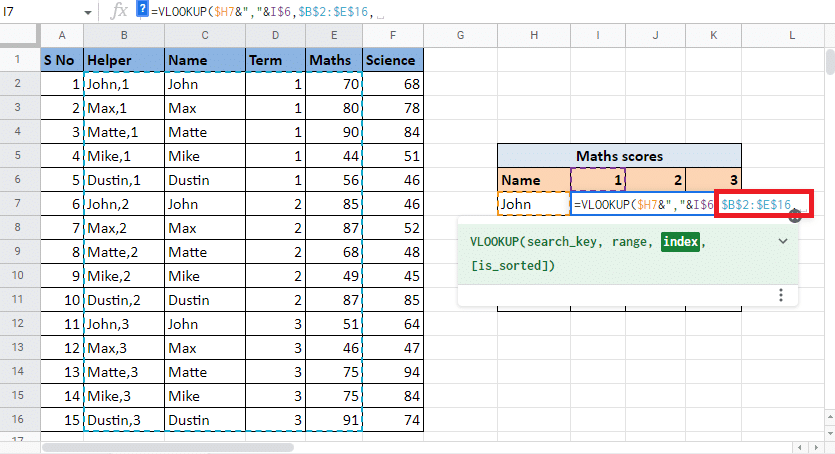
Task: Click the formula help question mark icon
Action: [x=142, y=10]
